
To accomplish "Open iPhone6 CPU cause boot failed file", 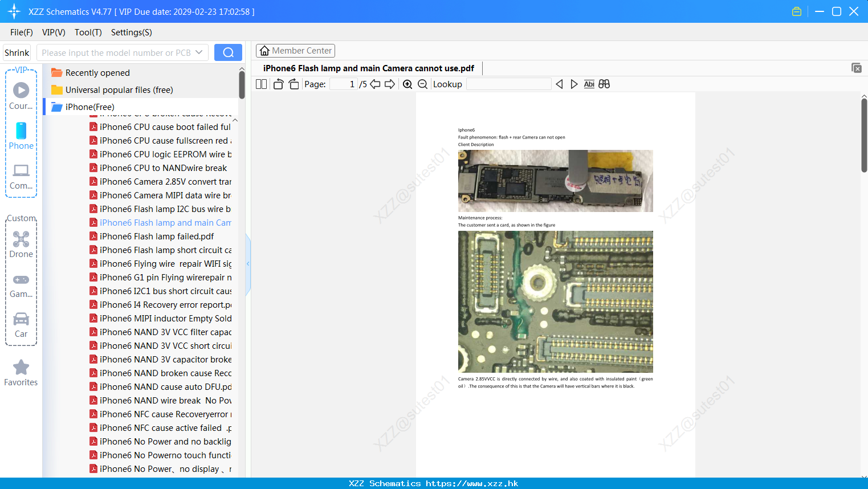I will pyautogui.click(x=160, y=127).
